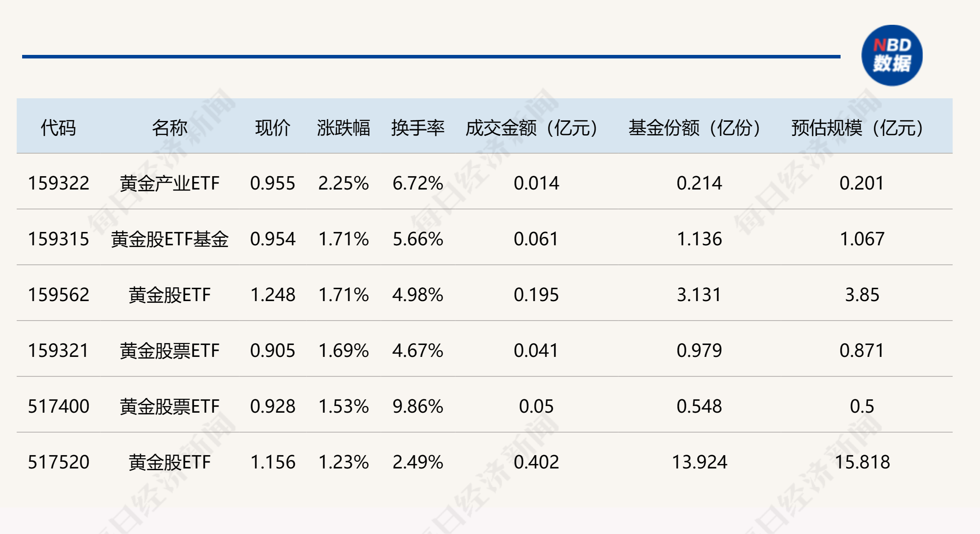Select fund code 159315
This screenshot has width=980, height=534.
click(x=58, y=239)
